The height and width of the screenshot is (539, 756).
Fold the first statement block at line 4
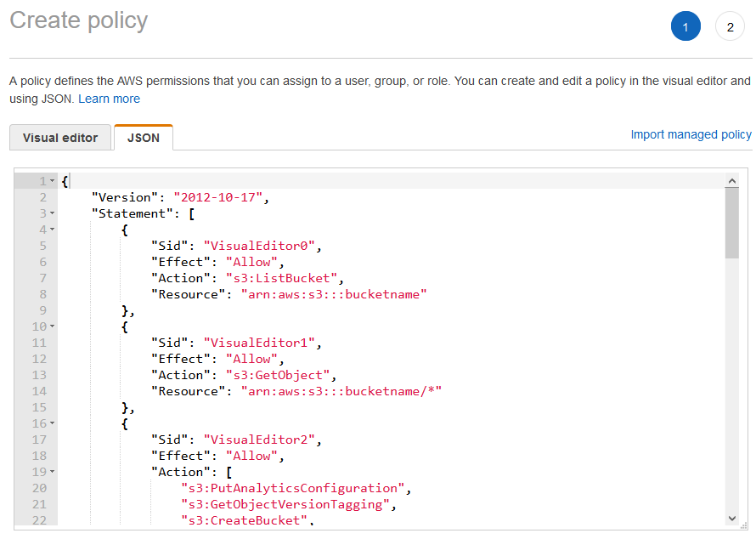pyautogui.click(x=53, y=230)
